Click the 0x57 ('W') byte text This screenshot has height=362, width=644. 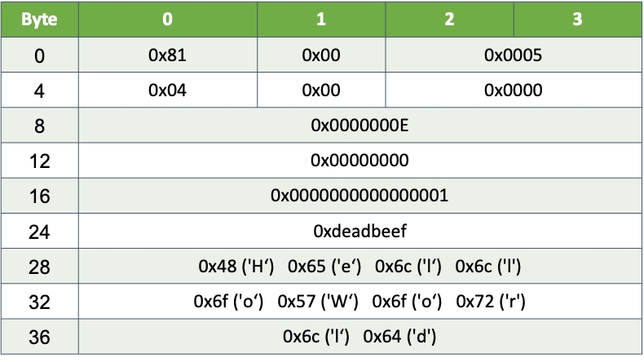point(319,301)
